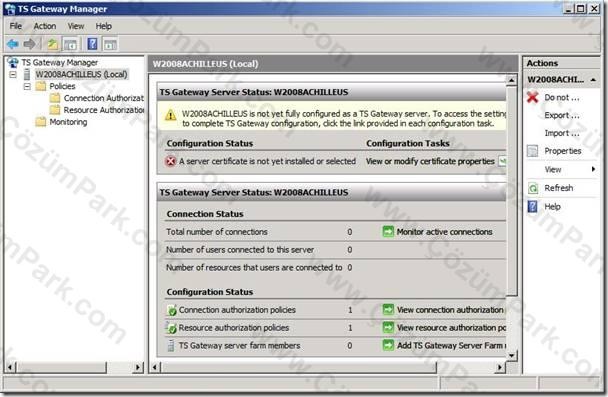Click the Resource authorization policies status icon

click(171, 328)
